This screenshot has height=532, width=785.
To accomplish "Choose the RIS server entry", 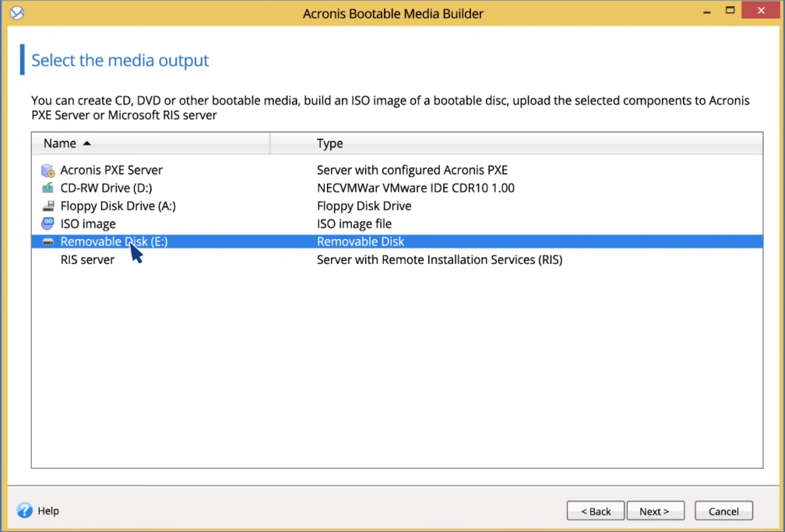I will pos(87,259).
